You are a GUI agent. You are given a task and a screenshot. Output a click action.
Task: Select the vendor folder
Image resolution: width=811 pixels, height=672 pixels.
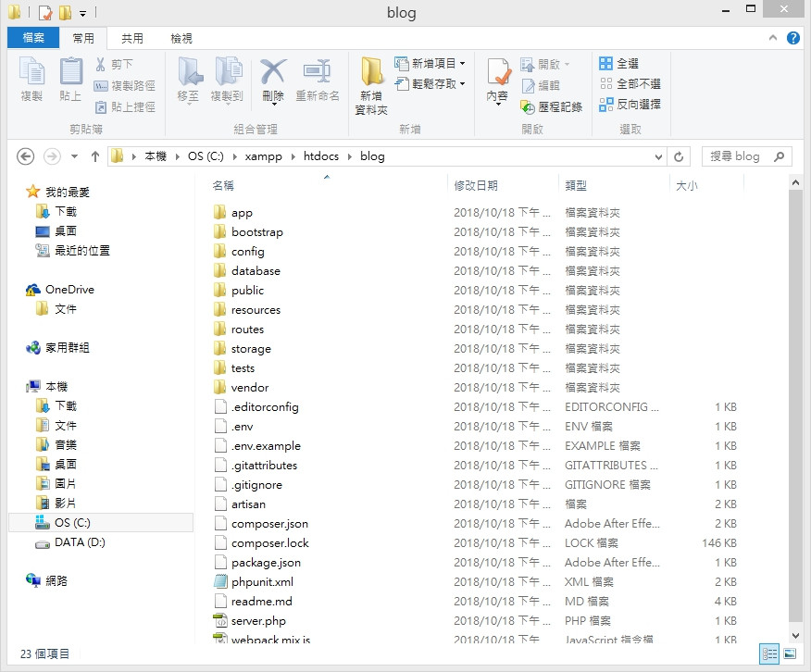(x=250, y=388)
